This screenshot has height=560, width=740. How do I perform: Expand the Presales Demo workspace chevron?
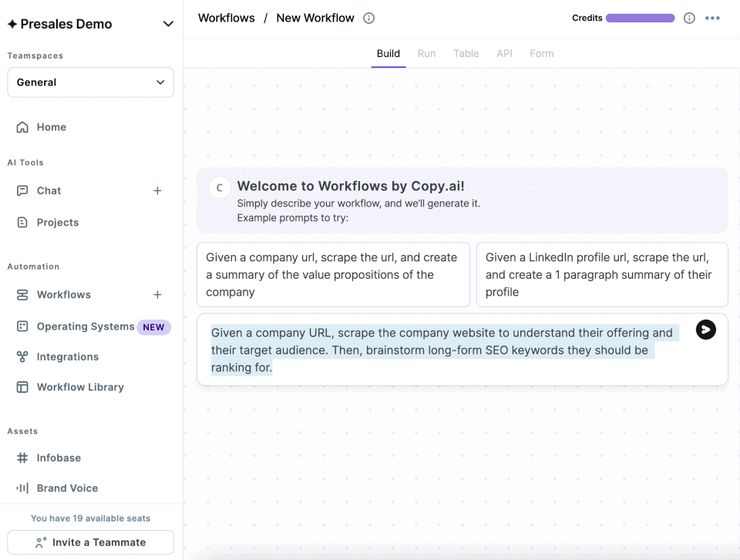(x=168, y=24)
